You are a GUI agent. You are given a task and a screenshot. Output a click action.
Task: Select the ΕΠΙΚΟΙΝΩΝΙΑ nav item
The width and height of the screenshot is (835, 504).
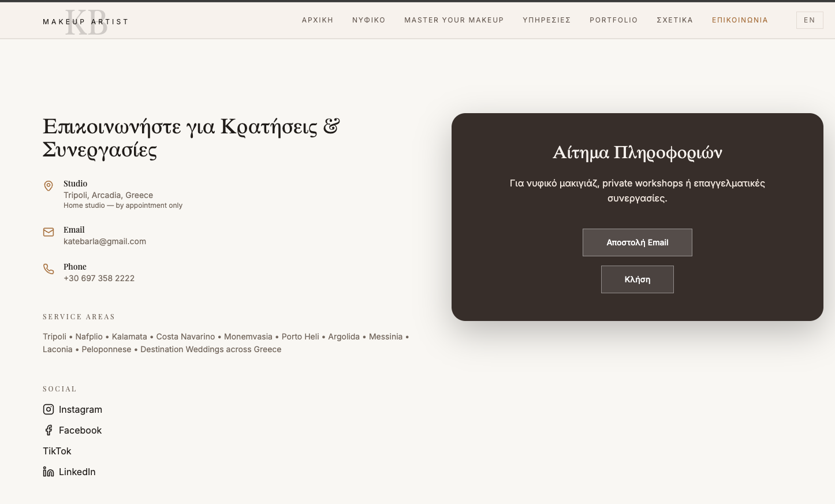coord(740,20)
